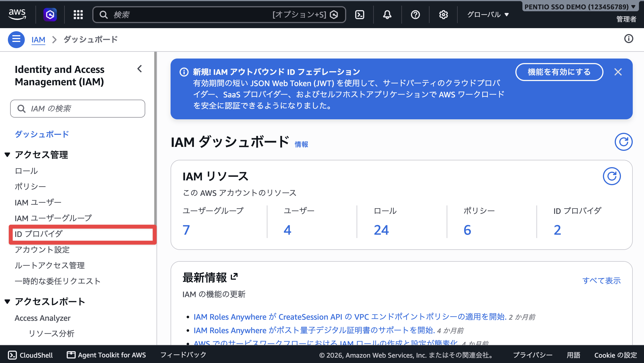Image resolution: width=644 pixels, height=363 pixels.
Task: Click the 最新情報 heading
Action: click(x=205, y=278)
